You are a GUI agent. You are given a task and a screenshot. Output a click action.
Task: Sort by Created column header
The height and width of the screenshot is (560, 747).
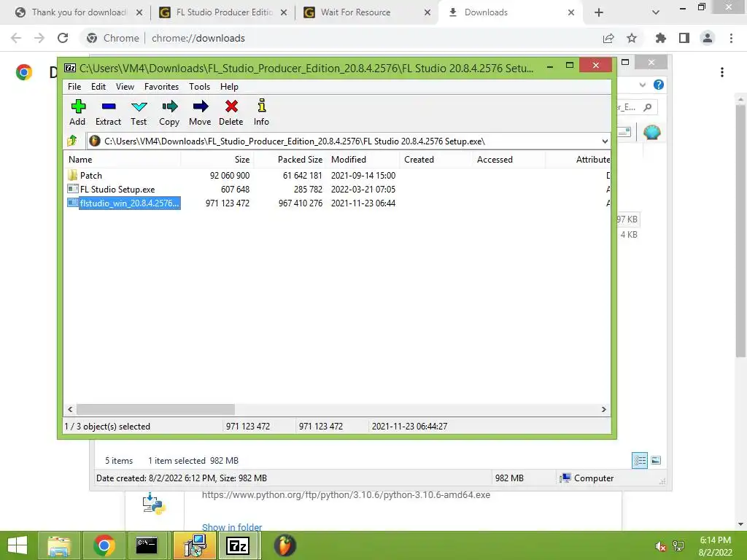click(436, 160)
